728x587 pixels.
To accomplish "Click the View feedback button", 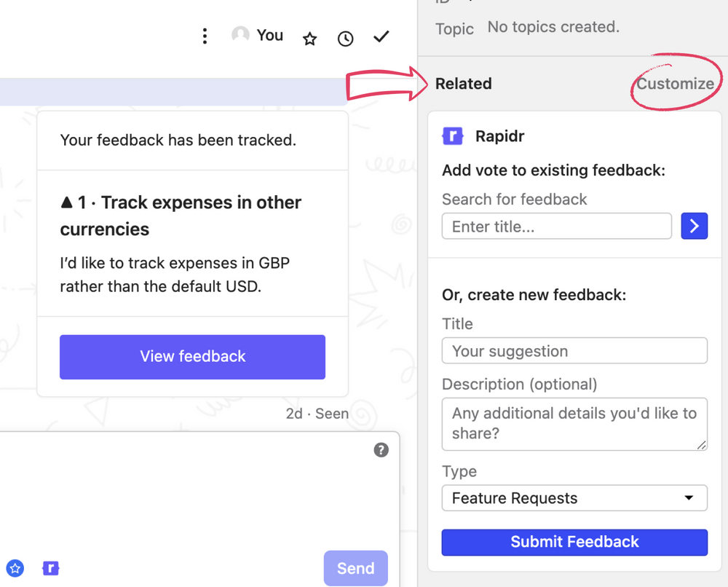I will (191, 357).
